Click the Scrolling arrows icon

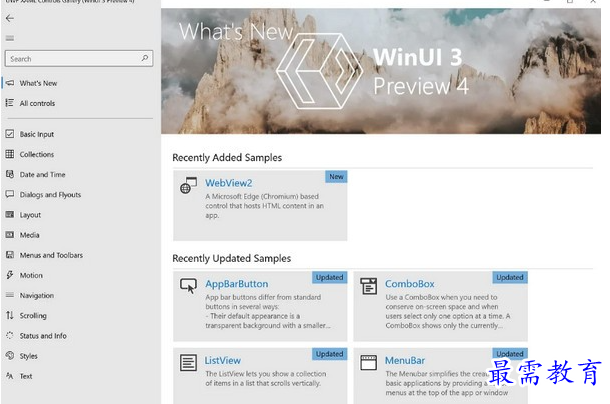click(x=10, y=315)
